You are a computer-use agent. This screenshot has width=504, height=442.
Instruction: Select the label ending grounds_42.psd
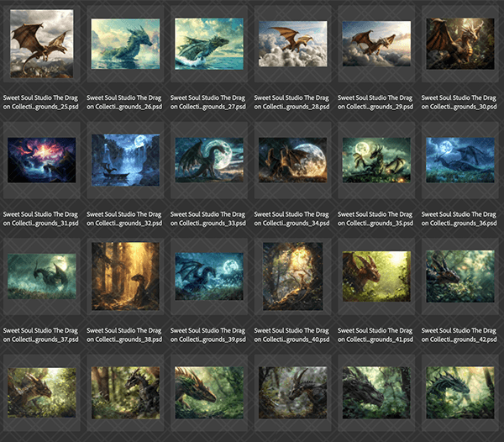[459, 335]
